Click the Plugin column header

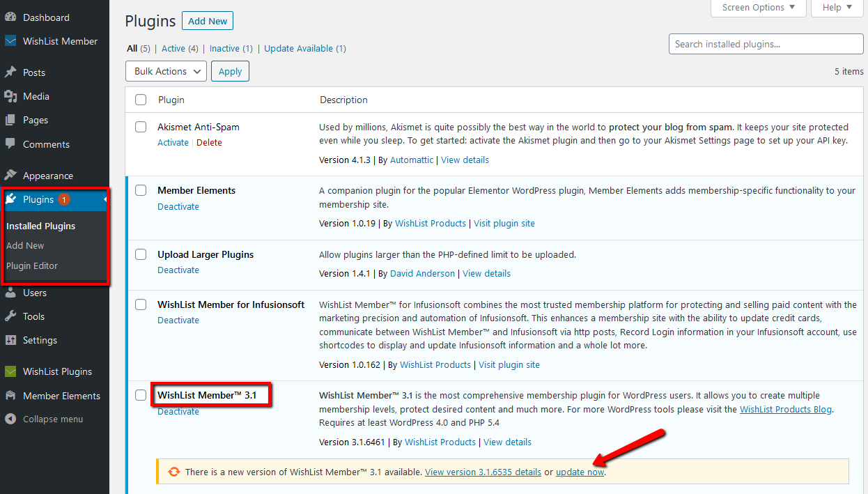171,100
